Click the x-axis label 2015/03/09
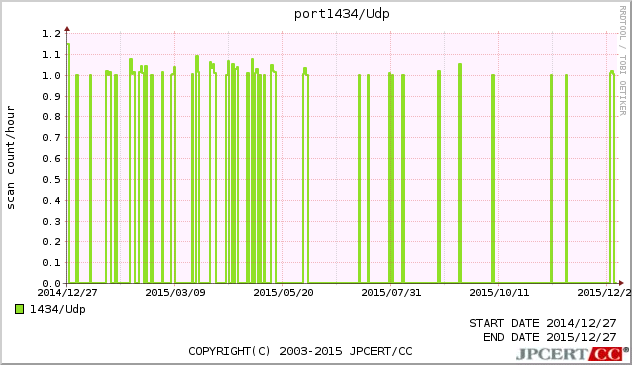632x365 pixels. coord(175,292)
